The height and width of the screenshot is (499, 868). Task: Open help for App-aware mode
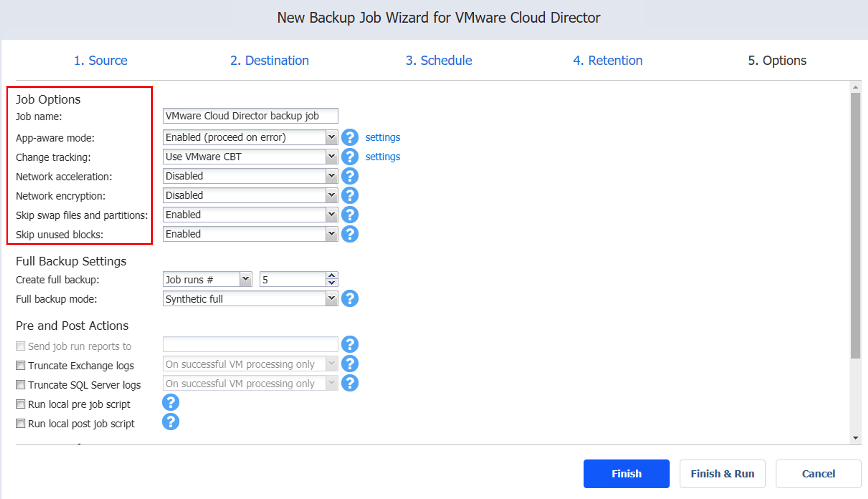coord(350,138)
